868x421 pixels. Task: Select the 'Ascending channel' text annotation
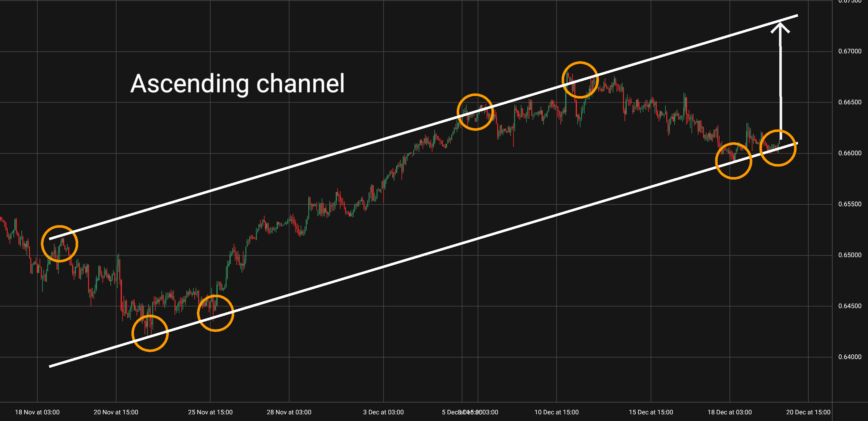(237, 84)
